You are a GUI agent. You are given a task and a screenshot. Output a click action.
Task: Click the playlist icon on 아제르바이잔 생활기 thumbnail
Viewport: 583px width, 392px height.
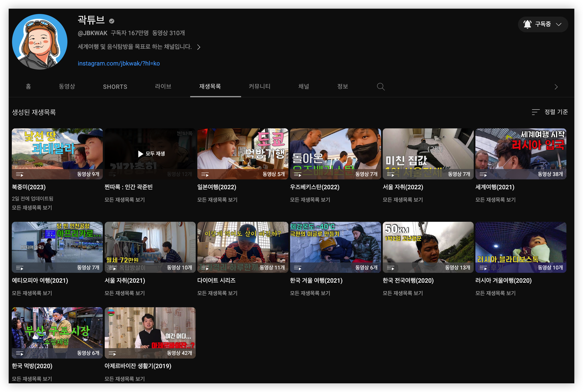[x=112, y=353]
